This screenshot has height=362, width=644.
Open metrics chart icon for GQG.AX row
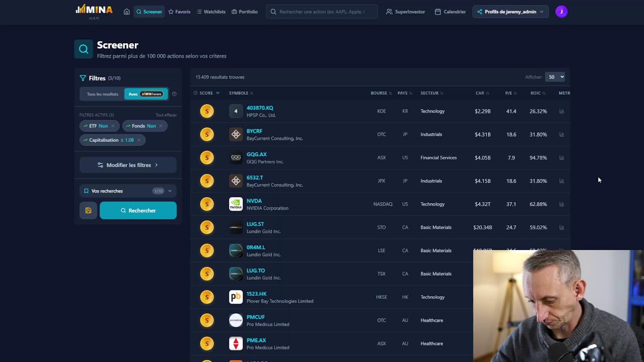tap(561, 157)
